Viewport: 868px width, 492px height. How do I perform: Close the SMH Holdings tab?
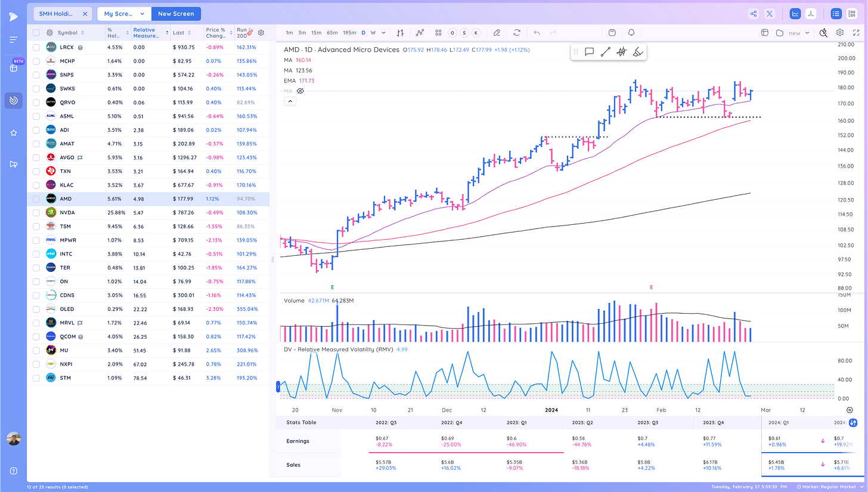85,14
